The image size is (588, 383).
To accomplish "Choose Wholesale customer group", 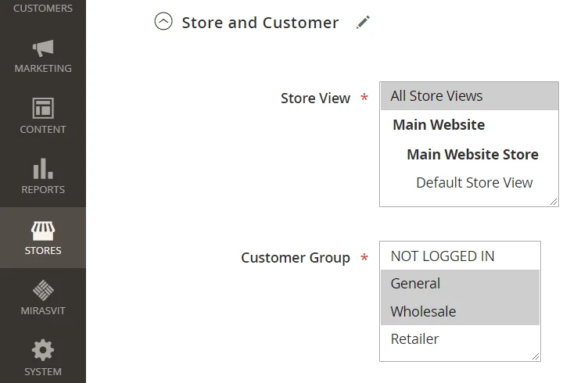I will point(424,311).
